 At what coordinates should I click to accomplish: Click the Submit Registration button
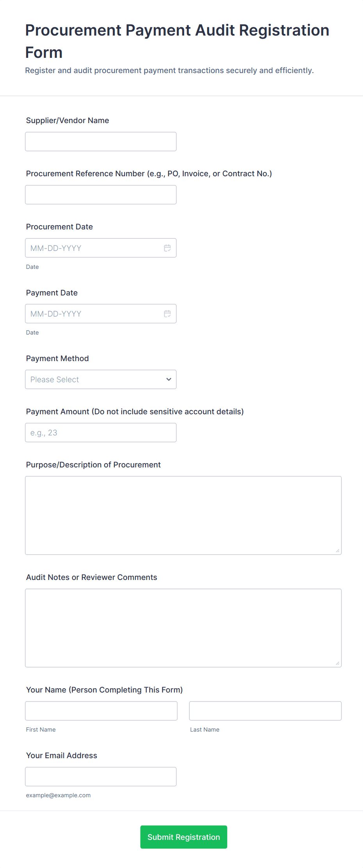pos(183,837)
